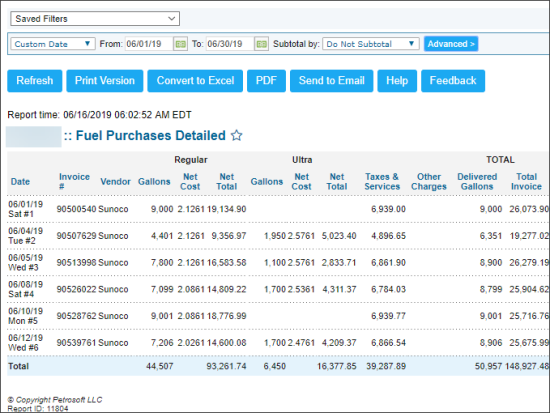Screen dimensions: 550x413
Task: Open the From date calendar picker
Action: tap(180, 44)
